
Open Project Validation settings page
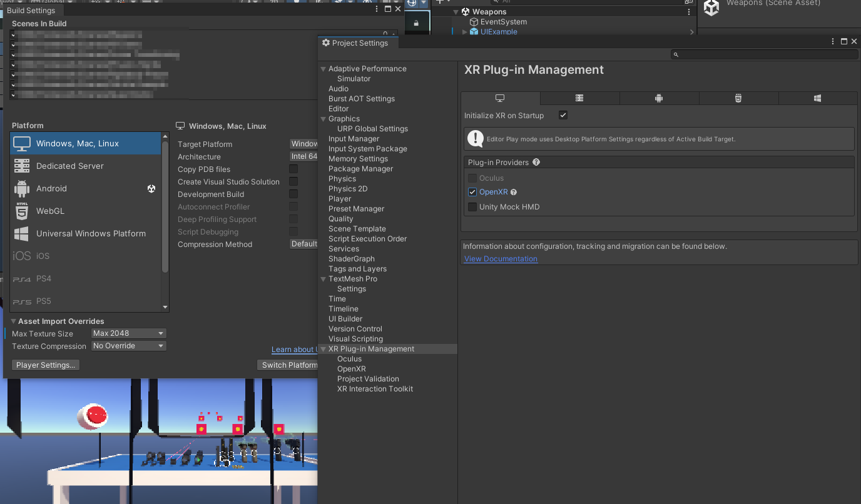[368, 379]
